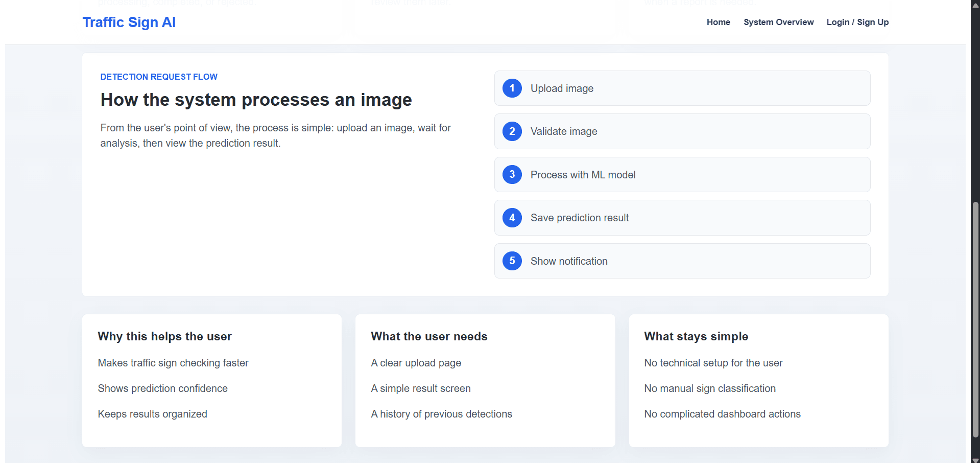Viewport: 980px width, 463px height.
Task: Click 'No technical setup for the user'
Action: pos(713,363)
